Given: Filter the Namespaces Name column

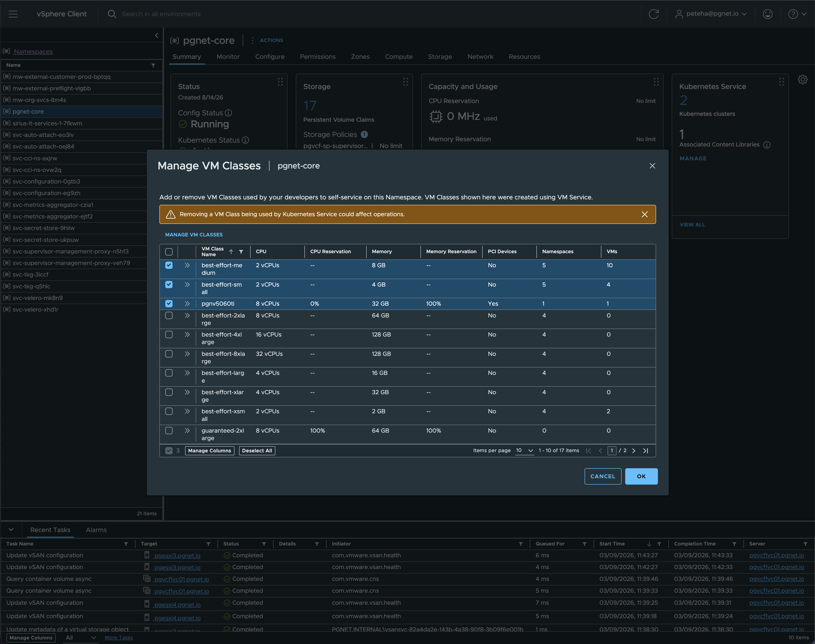Looking at the screenshot, I should tap(153, 65).
